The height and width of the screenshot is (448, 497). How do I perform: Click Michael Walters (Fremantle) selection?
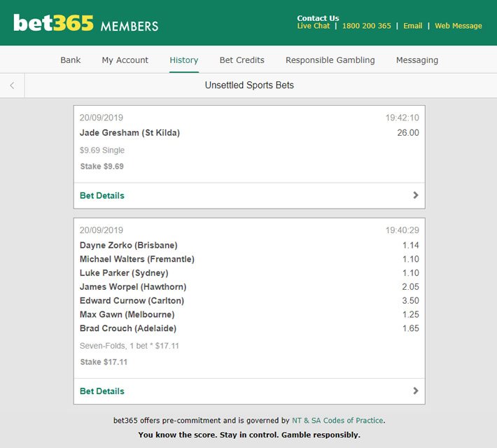137,259
